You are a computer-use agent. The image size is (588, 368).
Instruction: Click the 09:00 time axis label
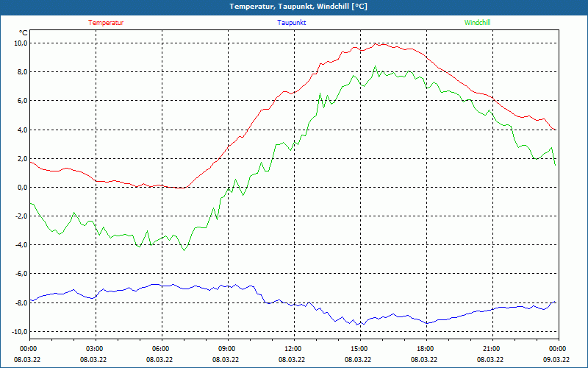coord(228,349)
